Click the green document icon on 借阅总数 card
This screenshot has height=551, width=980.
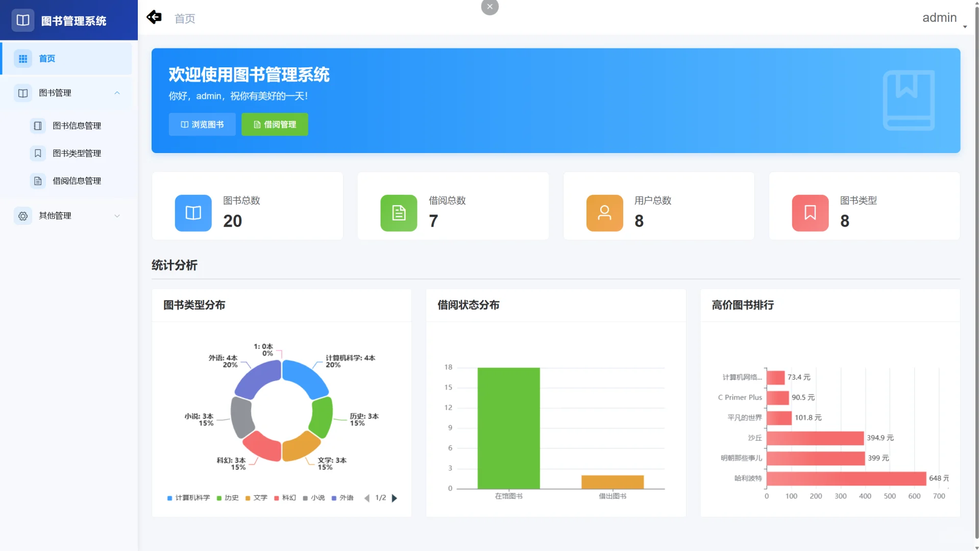(x=399, y=213)
